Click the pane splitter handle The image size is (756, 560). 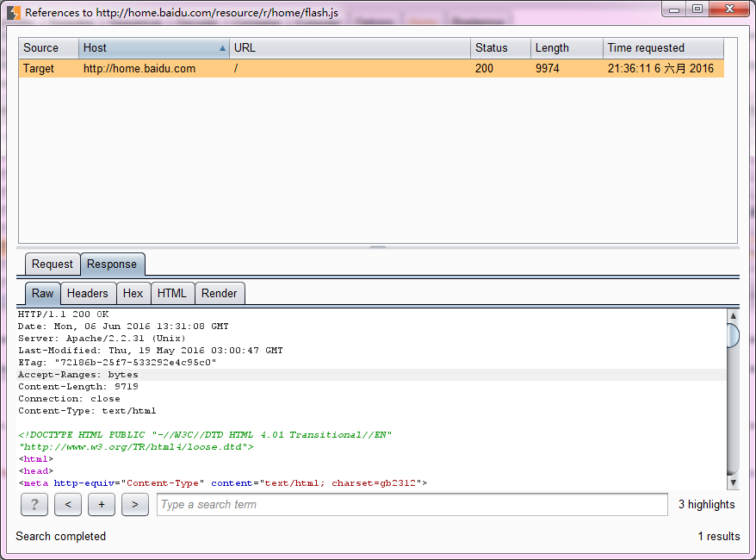pyautogui.click(x=378, y=247)
